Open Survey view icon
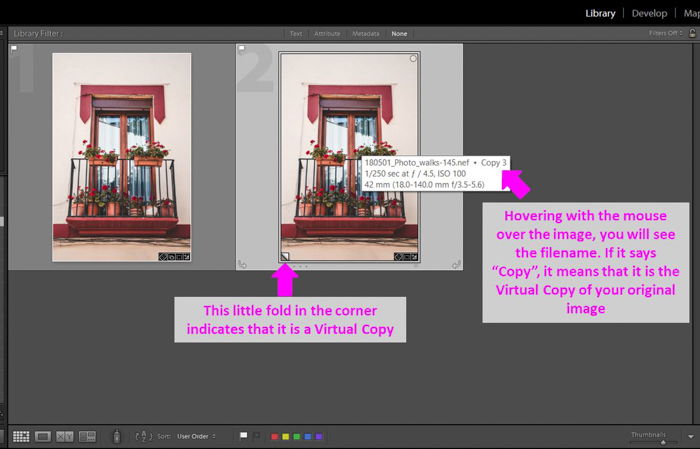This screenshot has height=449, width=700. click(87, 437)
